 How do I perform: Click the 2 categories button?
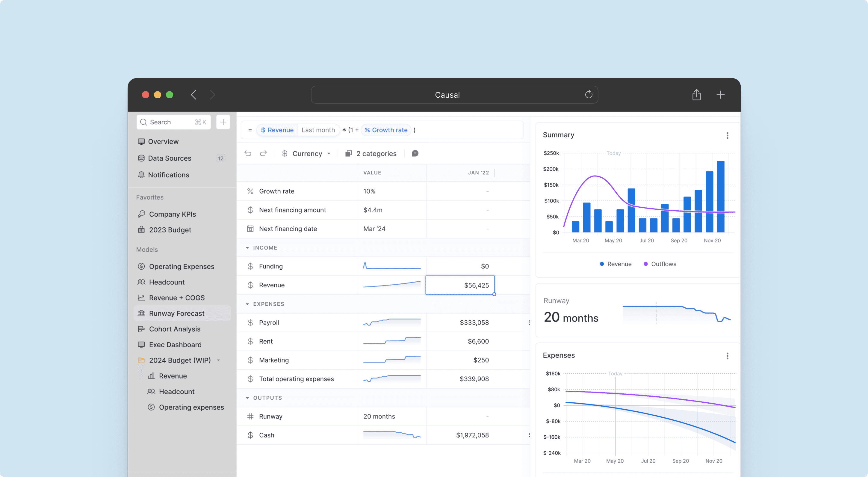click(x=371, y=153)
